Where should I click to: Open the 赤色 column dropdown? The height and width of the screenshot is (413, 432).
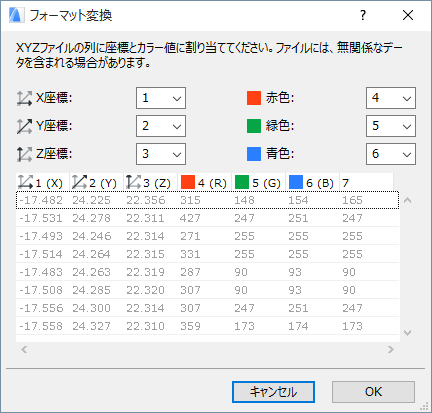pyautogui.click(x=391, y=98)
